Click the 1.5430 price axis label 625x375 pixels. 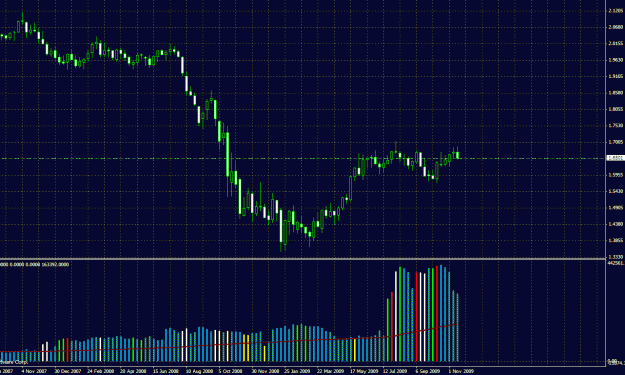pyautogui.click(x=616, y=191)
